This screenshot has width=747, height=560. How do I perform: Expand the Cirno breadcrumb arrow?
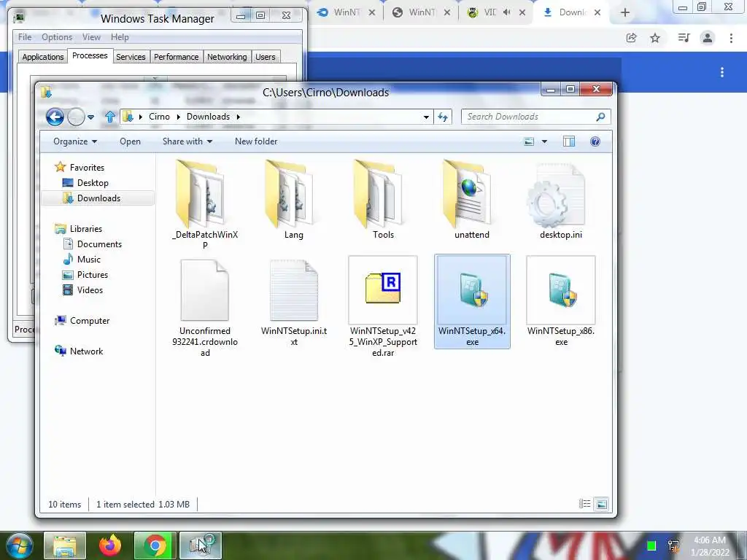(178, 117)
